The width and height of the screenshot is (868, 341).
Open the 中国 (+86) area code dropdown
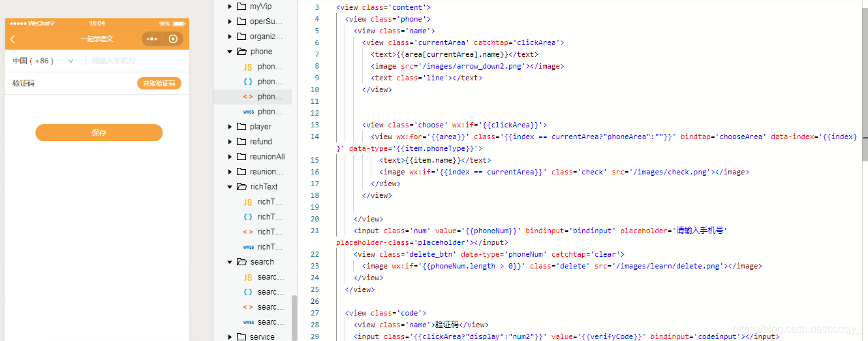pos(43,61)
